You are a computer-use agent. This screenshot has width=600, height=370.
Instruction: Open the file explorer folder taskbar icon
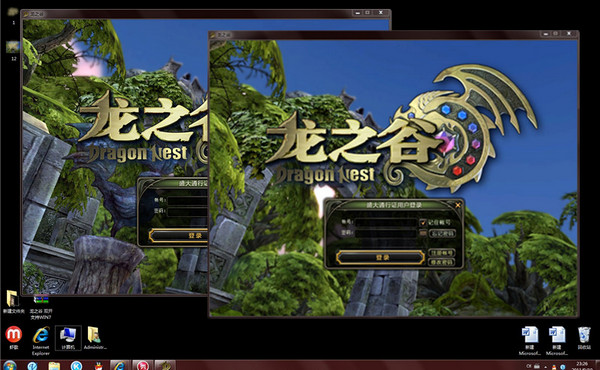[54, 366]
